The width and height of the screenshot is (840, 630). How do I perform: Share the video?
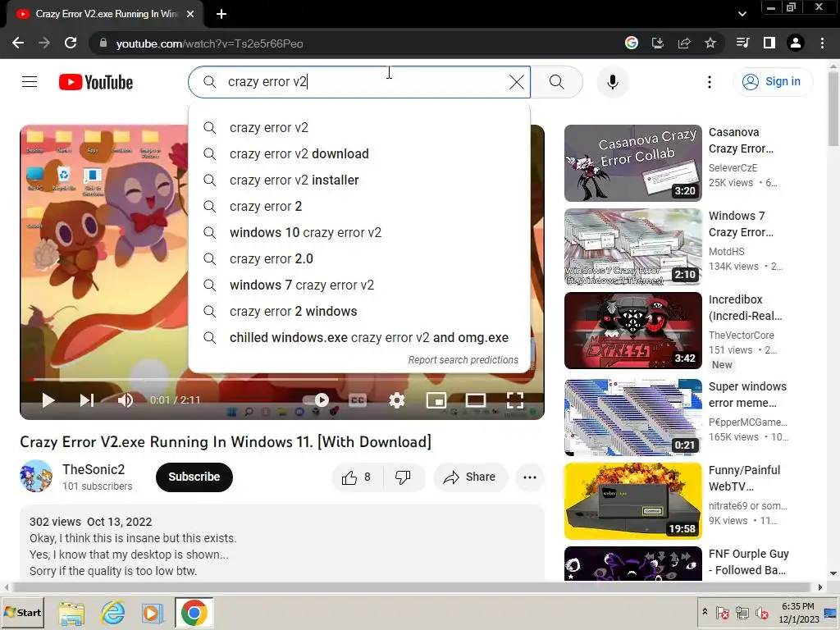coord(470,477)
